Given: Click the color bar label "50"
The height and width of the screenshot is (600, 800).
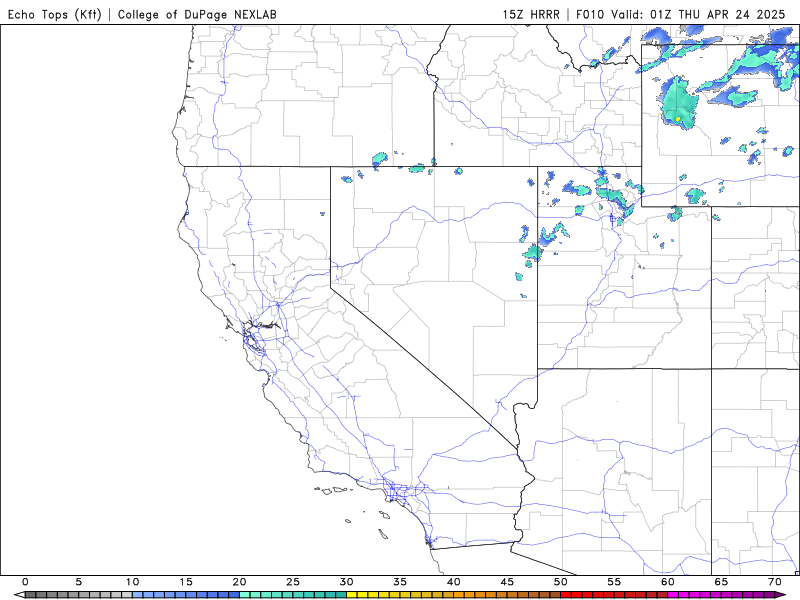Looking at the screenshot, I should [561, 582].
